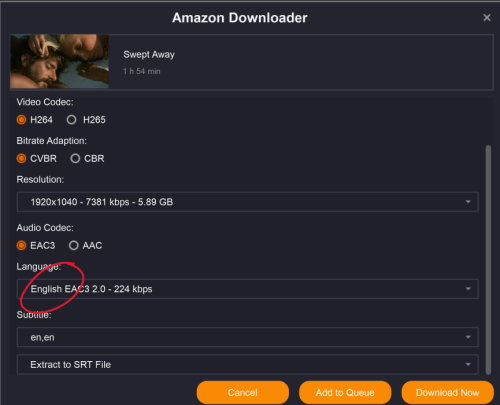Click the Language dropdown arrow icon
The image size is (500, 405).
468,289
